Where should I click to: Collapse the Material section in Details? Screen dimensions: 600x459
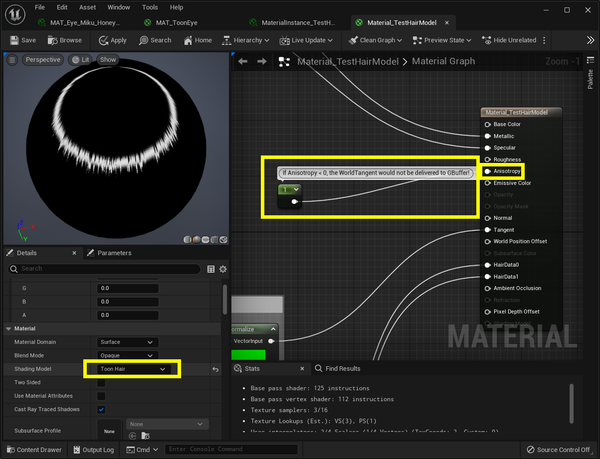[x=10, y=328]
